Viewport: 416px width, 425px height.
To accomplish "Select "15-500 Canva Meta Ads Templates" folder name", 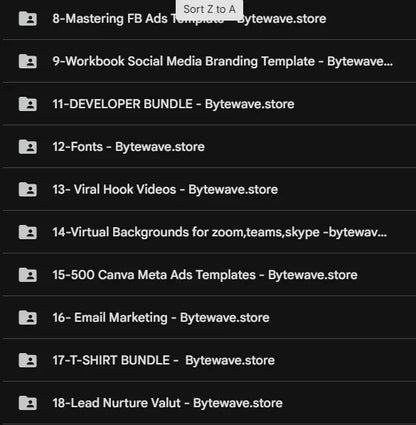I will pyautogui.click(x=205, y=275).
